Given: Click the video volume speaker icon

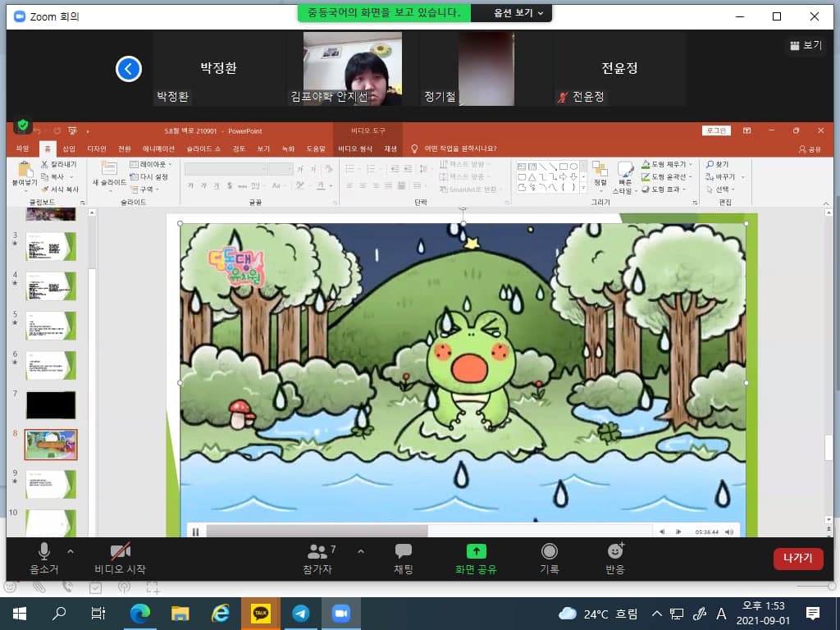Looking at the screenshot, I should (728, 532).
